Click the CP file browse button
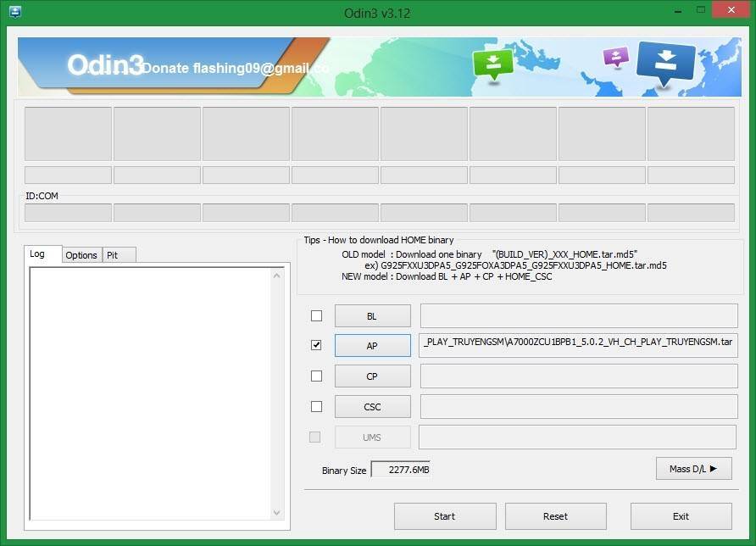The width and height of the screenshot is (756, 546). [373, 376]
